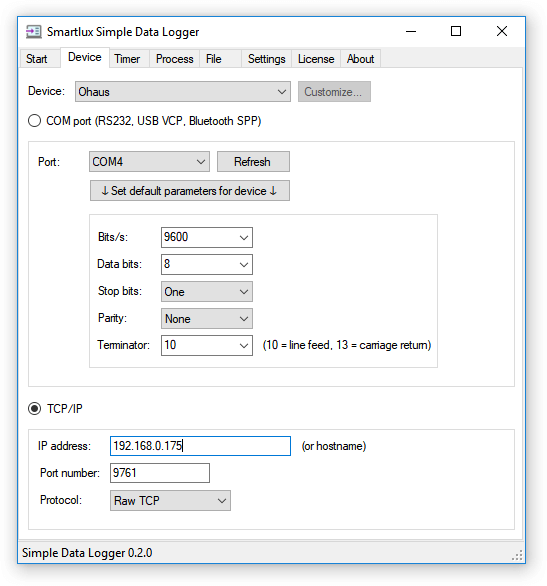Select the TCP/IP radio button
Viewport: 547px width, 586px height.
pyautogui.click(x=34, y=408)
